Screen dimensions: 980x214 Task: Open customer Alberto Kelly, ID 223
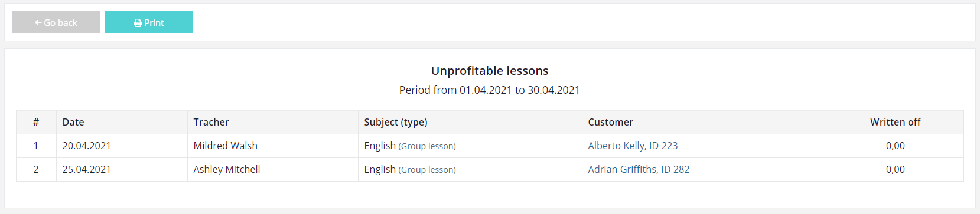[x=633, y=146]
